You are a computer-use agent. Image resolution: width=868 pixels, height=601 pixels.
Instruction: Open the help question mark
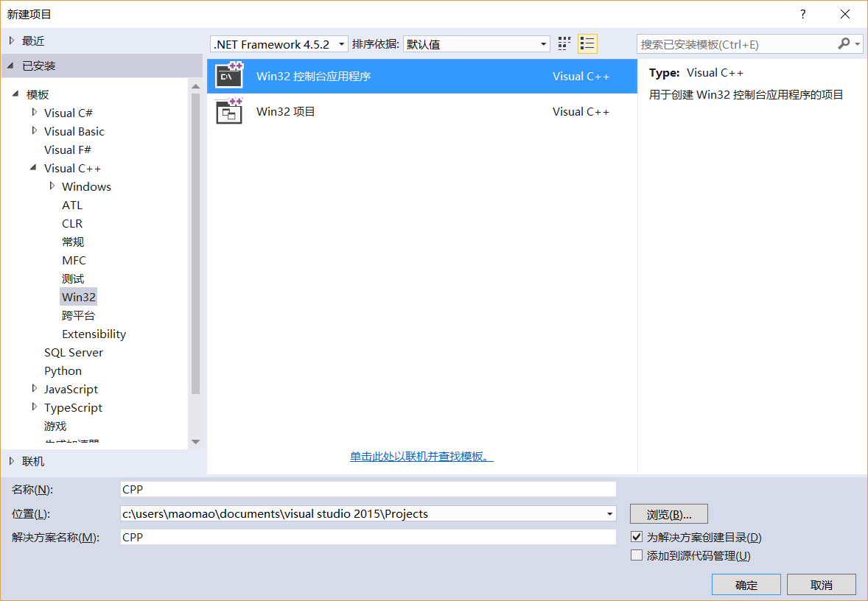coord(802,15)
